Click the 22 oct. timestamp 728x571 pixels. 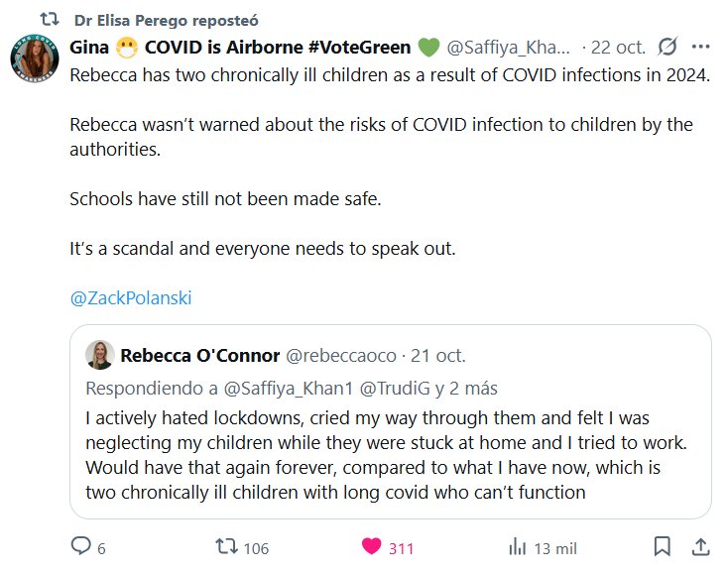click(618, 47)
